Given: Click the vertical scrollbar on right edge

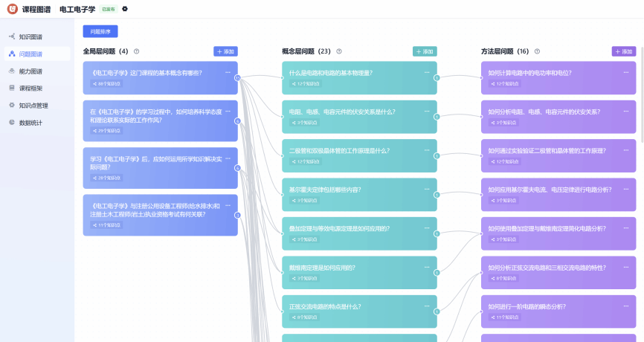Looking at the screenshot, I should tap(641, 97).
